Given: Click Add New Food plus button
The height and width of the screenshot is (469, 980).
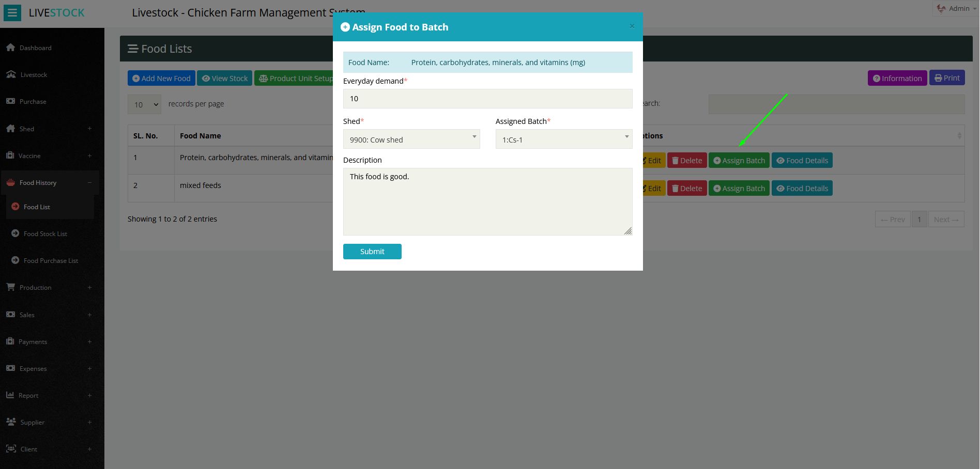Looking at the screenshot, I should (161, 79).
